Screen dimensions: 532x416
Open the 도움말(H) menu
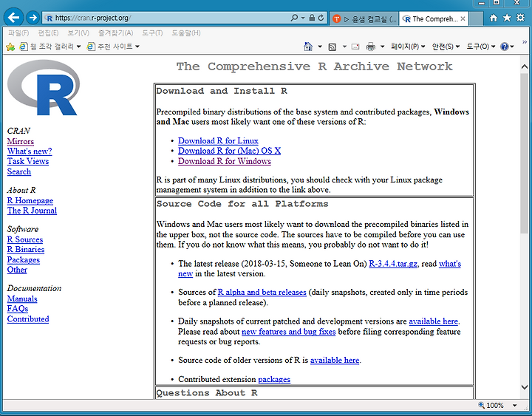click(186, 33)
